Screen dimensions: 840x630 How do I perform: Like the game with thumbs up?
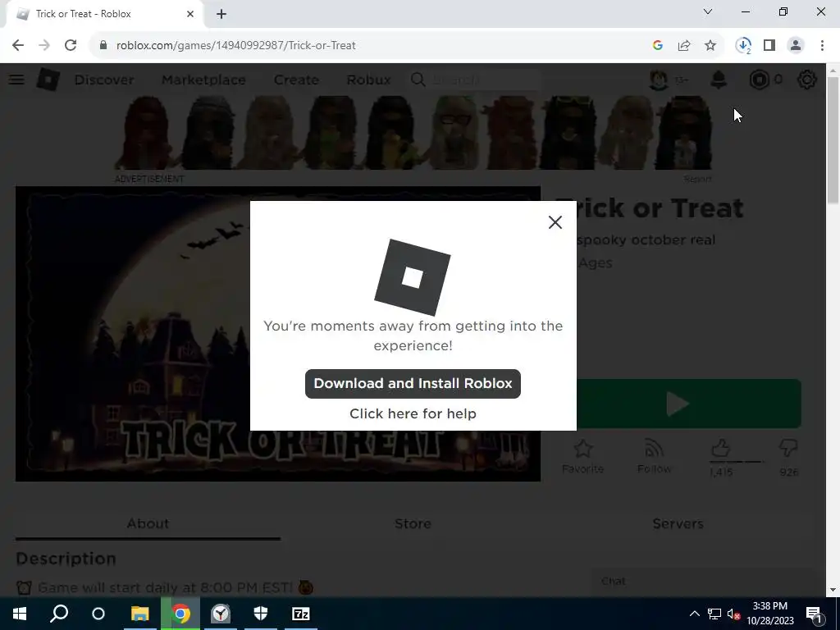click(720, 449)
